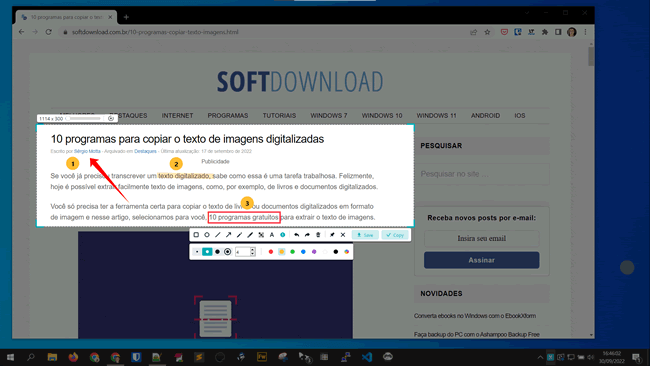Undo the last annotation
Image resolution: width=650 pixels, height=366 pixels.
(x=296, y=235)
